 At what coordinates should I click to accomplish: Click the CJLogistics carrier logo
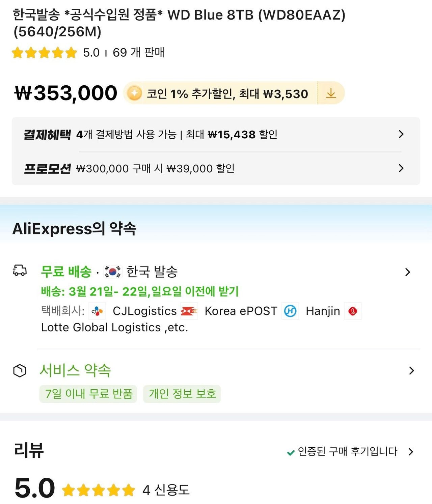97,311
